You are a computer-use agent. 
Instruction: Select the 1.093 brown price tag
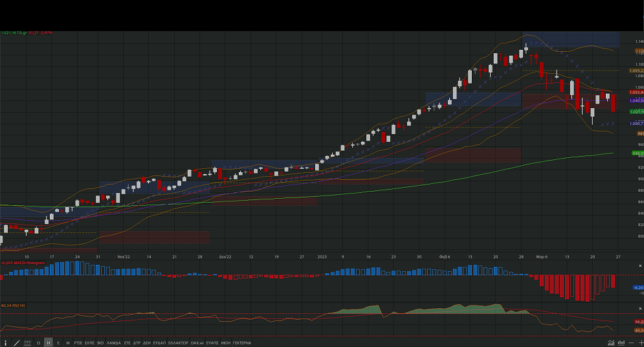[636, 71]
